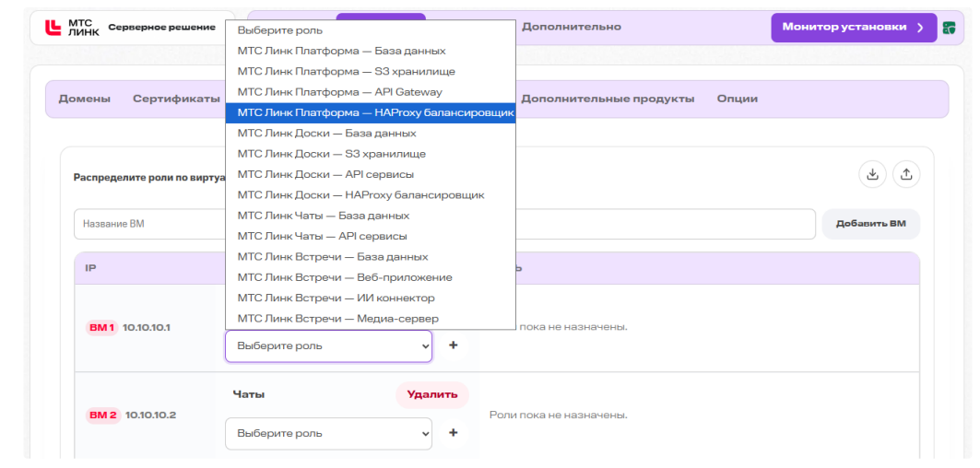Select МТС Линк Платформа — HAProxy балансировщик option

coord(371,113)
